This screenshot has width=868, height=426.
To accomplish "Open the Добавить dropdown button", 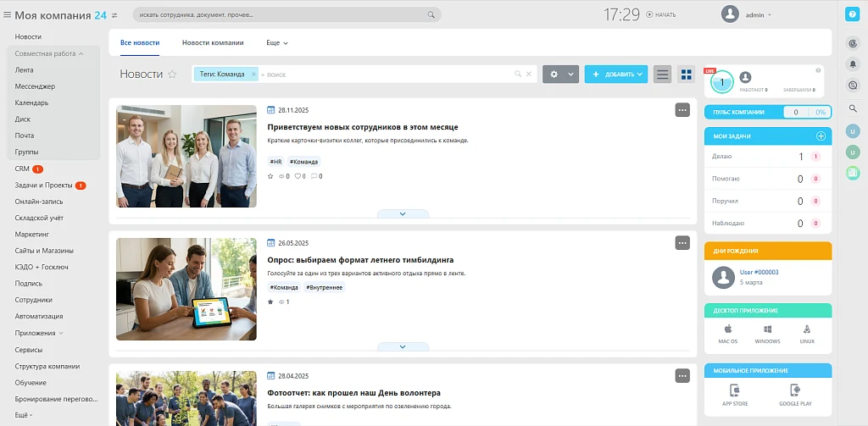I will point(616,75).
